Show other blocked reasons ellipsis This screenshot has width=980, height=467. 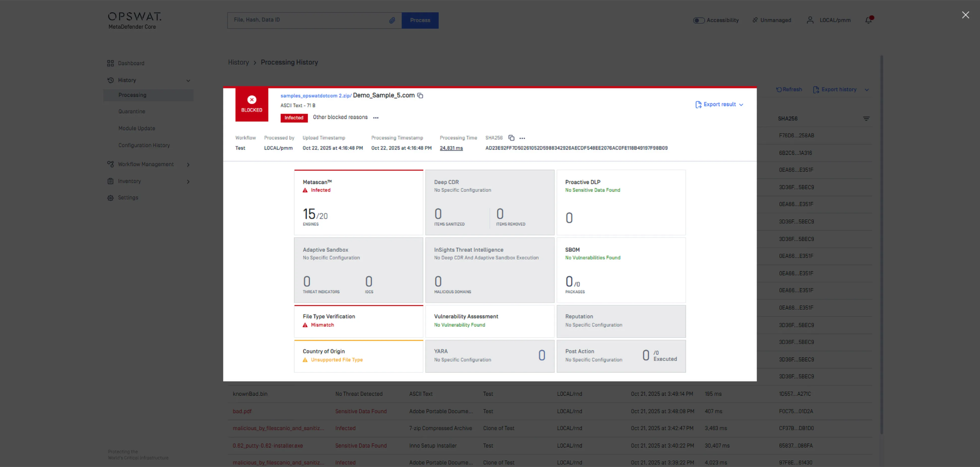point(376,118)
